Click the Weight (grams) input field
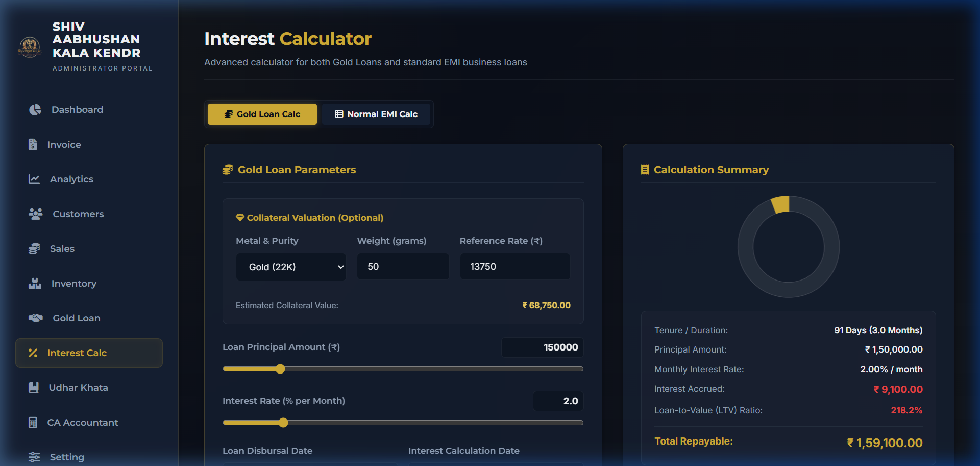This screenshot has height=466, width=980. point(403,267)
